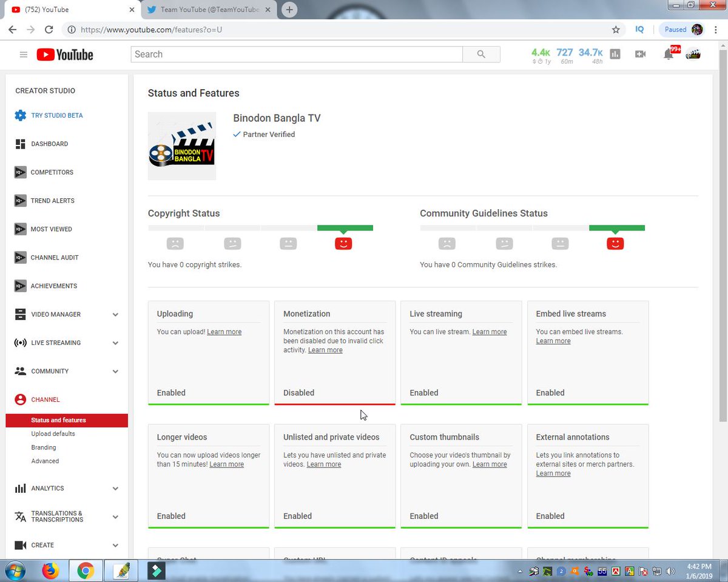Expand Translations & Transcriptions section

coord(115,517)
